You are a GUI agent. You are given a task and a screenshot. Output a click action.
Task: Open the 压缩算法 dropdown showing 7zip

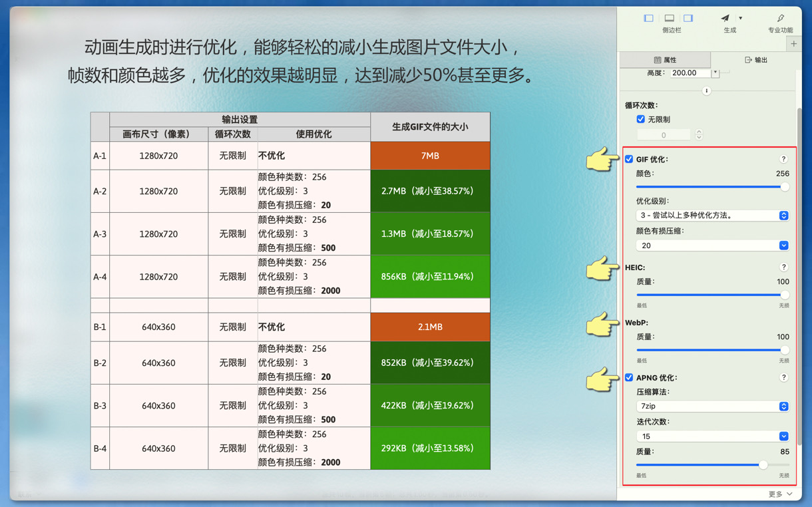(713, 406)
